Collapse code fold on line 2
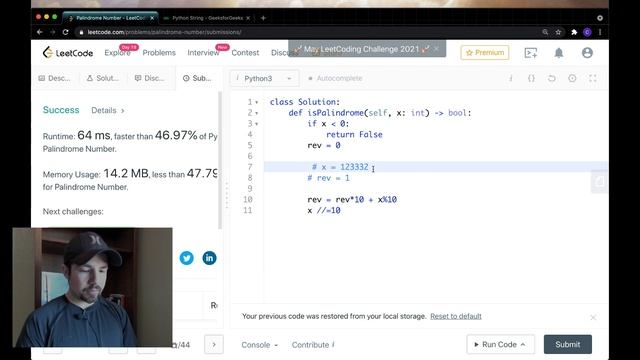This screenshot has width=640, height=360. point(257,113)
